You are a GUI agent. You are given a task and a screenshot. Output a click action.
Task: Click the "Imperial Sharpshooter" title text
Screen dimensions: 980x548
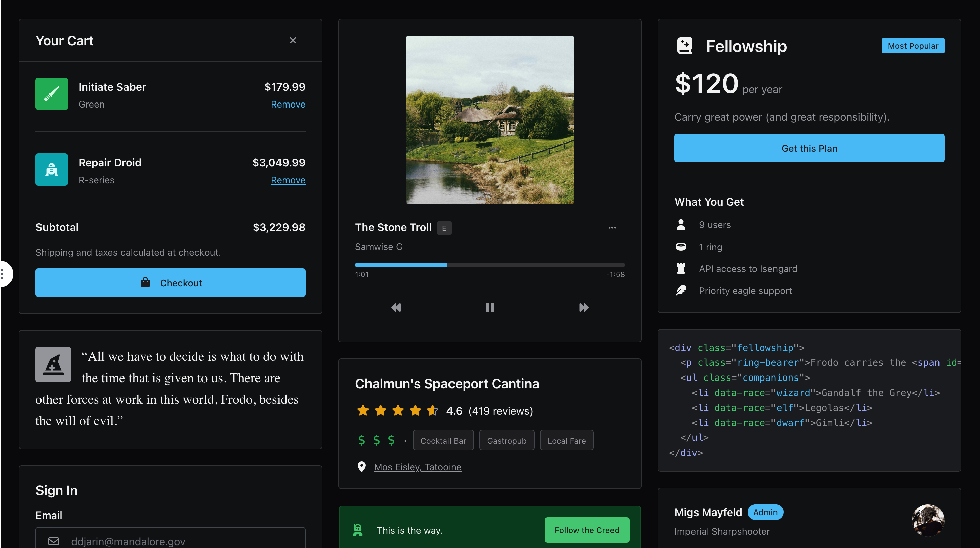click(722, 532)
